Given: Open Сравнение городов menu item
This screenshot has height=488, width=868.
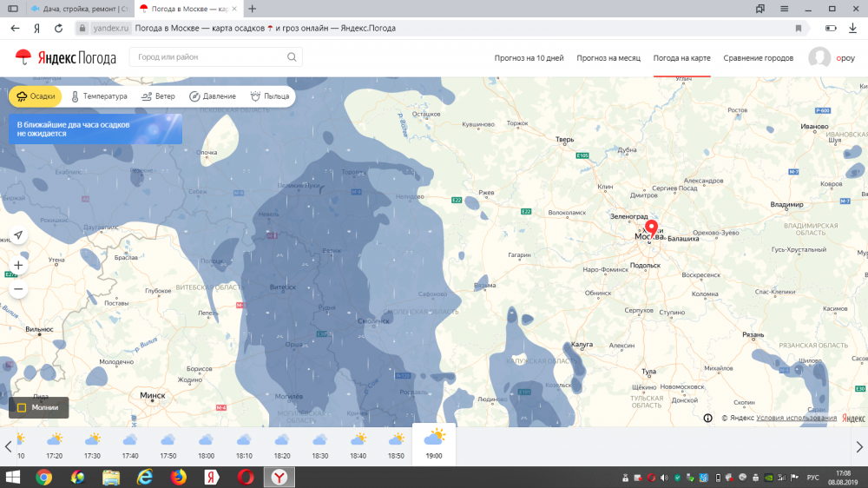Looking at the screenshot, I should coord(758,58).
